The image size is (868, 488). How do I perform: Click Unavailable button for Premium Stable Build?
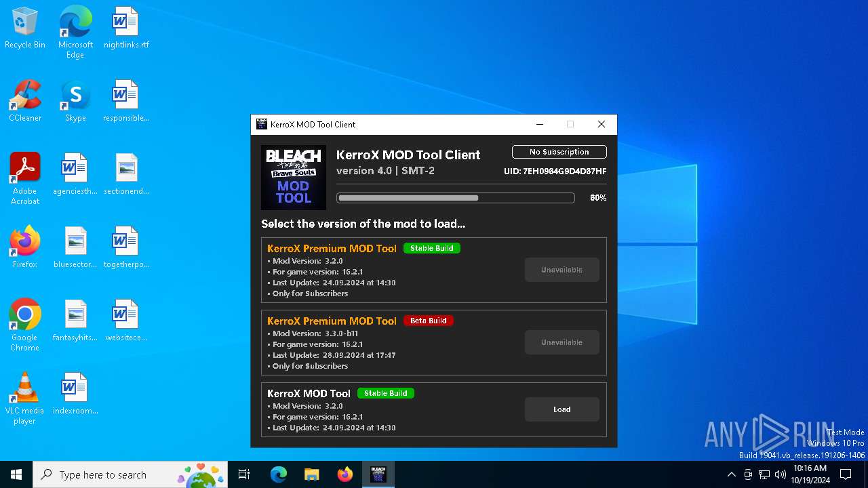[562, 270]
